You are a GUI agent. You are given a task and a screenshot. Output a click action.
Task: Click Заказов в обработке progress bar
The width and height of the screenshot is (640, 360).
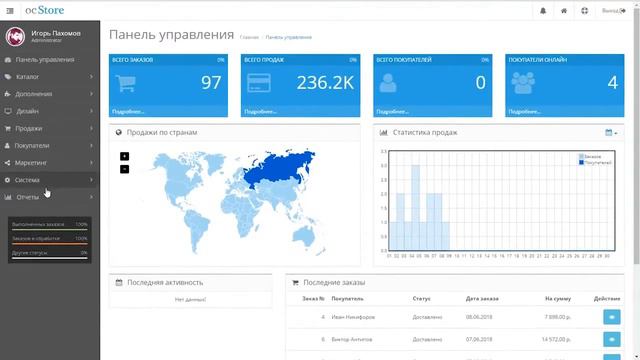[50, 244]
